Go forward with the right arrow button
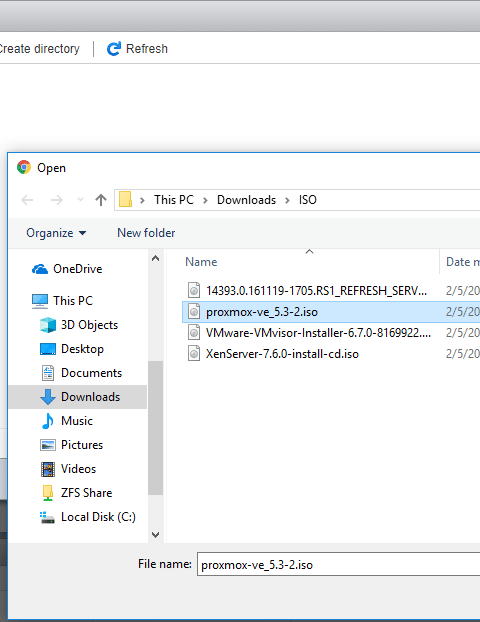This screenshot has width=480, height=622. pyautogui.click(x=57, y=200)
